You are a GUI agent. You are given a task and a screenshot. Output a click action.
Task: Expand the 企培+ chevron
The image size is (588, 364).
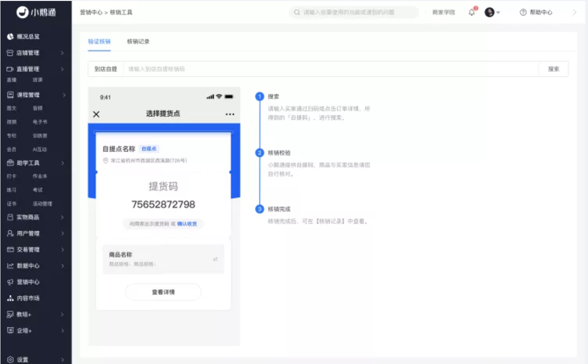coord(62,331)
